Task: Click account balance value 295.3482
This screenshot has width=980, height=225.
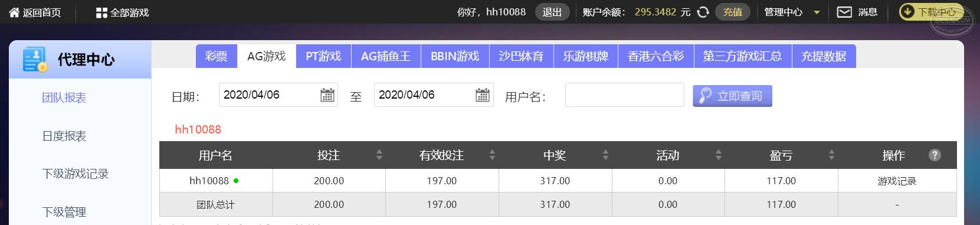Action: click(655, 12)
